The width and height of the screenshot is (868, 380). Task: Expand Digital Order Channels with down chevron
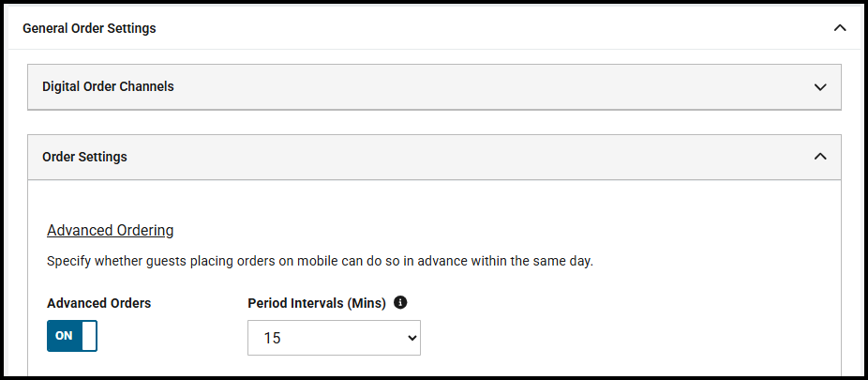[x=820, y=87]
